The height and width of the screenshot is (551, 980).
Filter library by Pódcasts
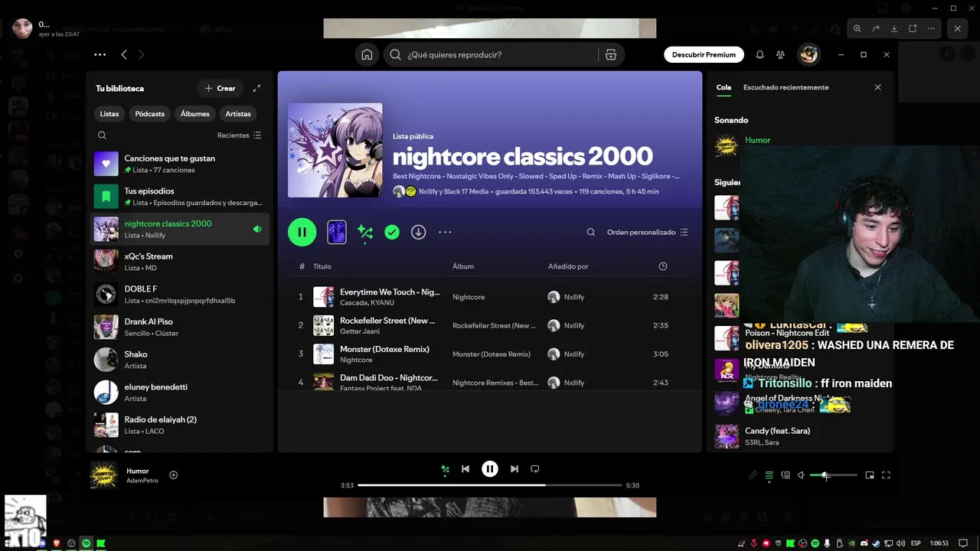pos(150,113)
